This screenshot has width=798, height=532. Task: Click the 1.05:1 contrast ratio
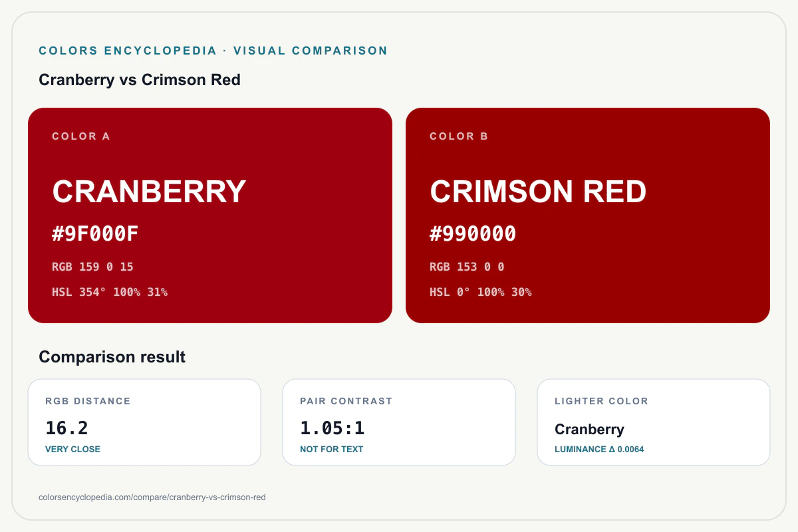[332, 428]
